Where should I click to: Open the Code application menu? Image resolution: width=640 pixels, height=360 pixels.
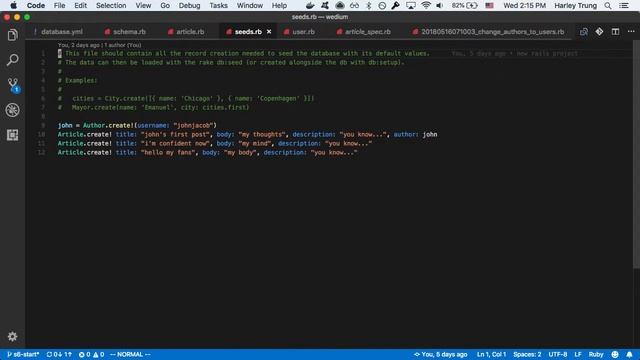pyautogui.click(x=36, y=6)
